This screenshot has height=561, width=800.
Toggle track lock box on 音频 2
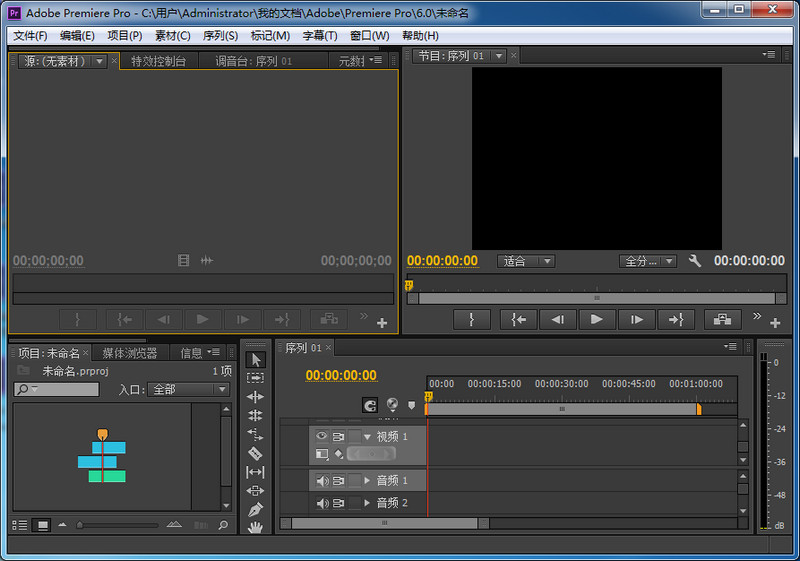(x=354, y=503)
